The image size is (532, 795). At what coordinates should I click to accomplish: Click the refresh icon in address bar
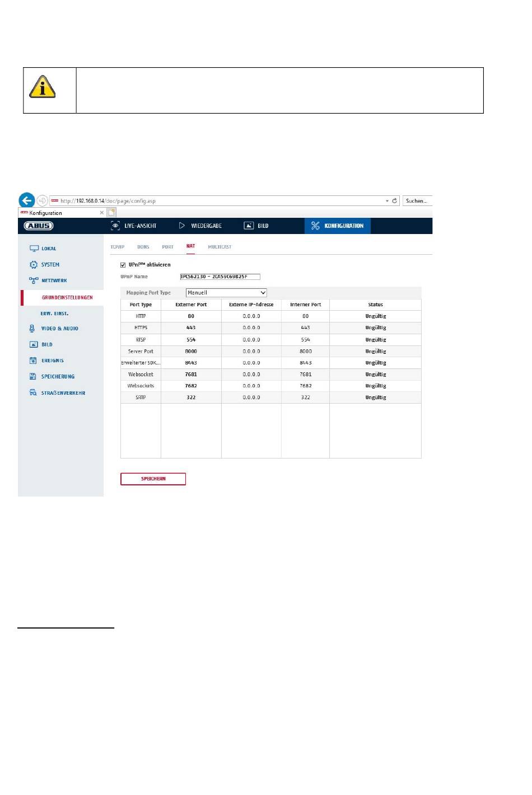(394, 200)
